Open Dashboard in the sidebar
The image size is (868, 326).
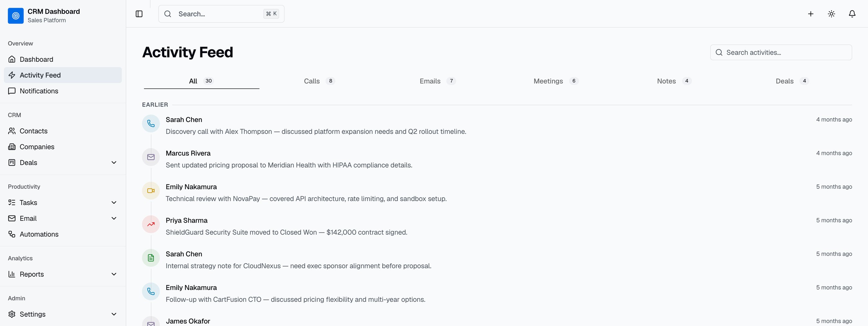63,59
